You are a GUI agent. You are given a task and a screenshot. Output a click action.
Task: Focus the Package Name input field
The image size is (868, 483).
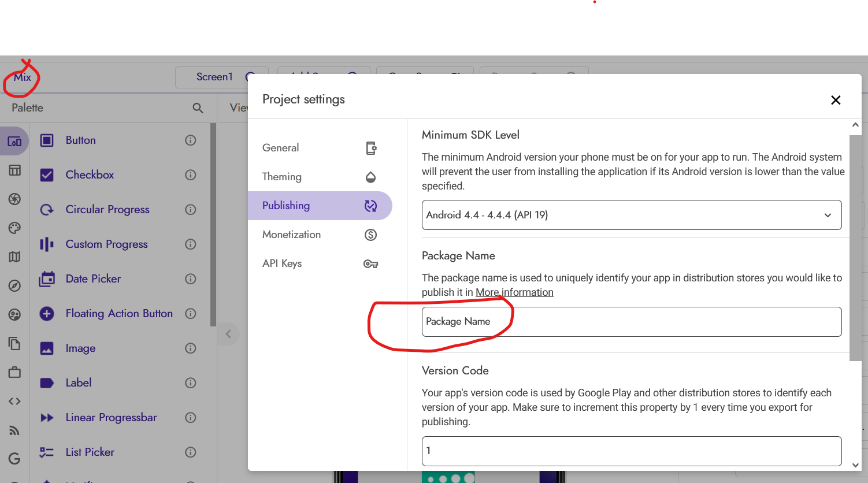click(632, 322)
